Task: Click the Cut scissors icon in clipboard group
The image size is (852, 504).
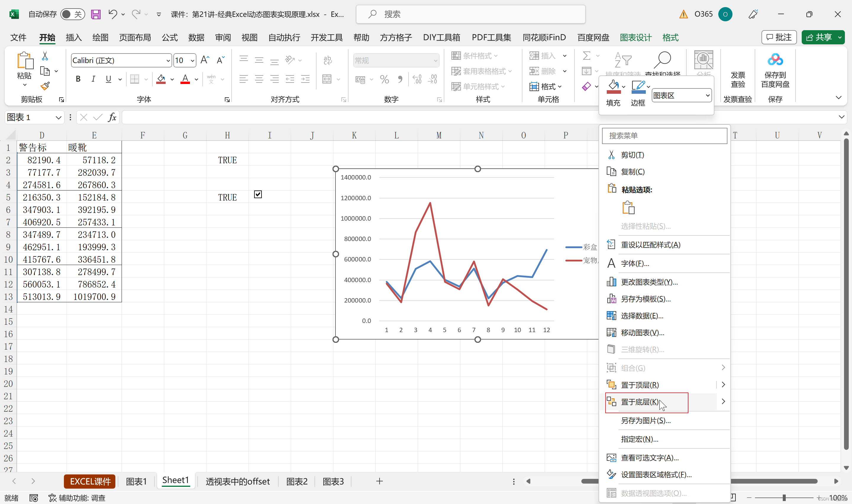Action: [x=45, y=56]
